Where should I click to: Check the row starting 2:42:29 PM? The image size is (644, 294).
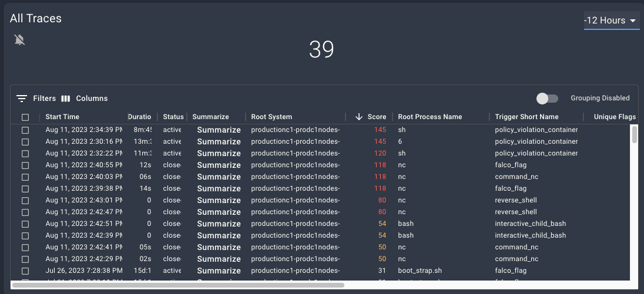click(25, 259)
